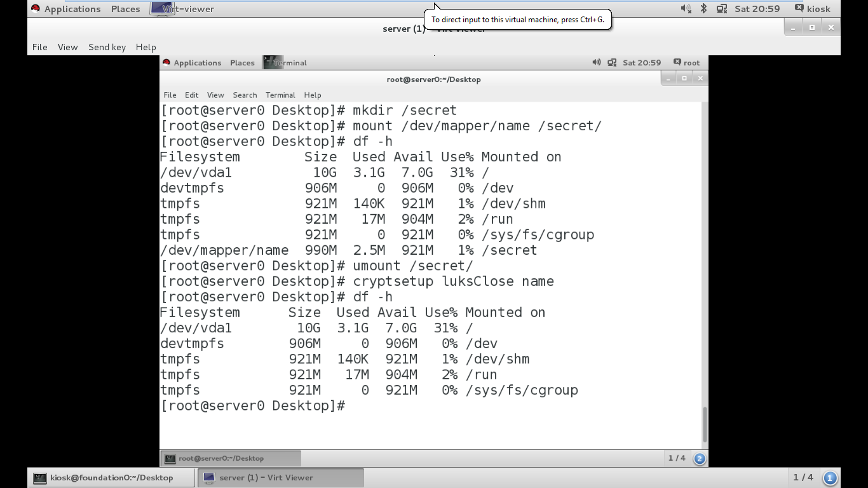Open the guest Places menu
This screenshot has height=488, width=868.
point(242,62)
